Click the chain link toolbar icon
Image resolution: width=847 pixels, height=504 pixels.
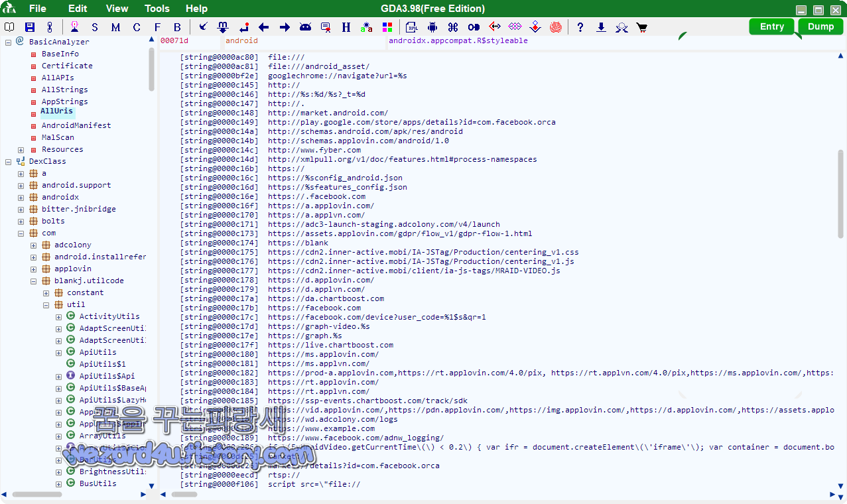coord(49,27)
